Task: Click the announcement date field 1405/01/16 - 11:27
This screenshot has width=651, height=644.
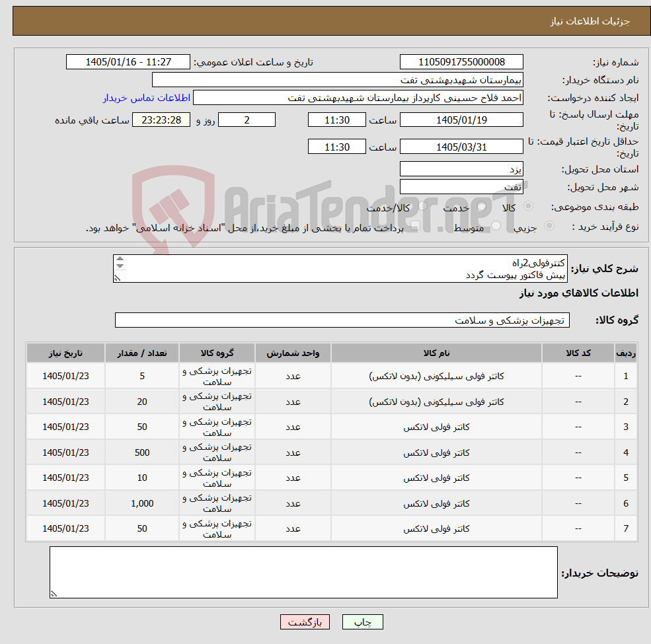Action: click(128, 62)
